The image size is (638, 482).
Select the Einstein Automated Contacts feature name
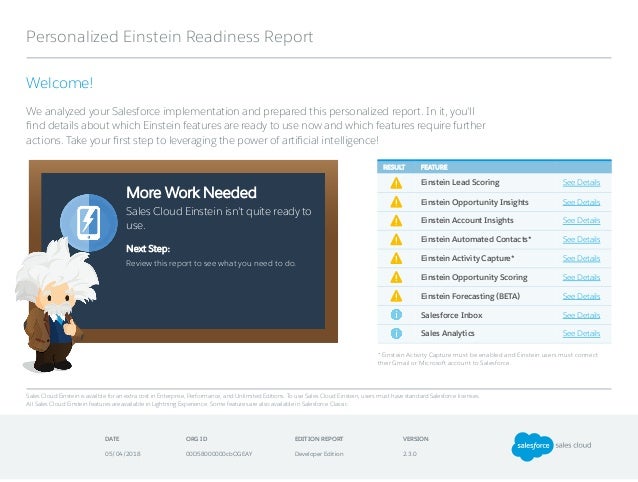(x=476, y=239)
